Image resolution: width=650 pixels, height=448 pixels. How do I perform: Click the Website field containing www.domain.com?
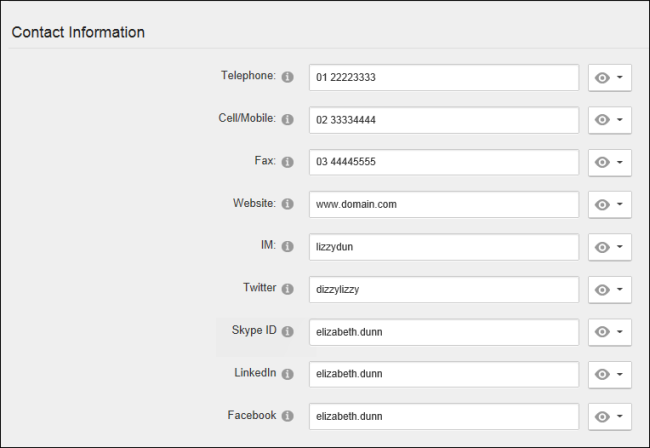click(x=444, y=204)
